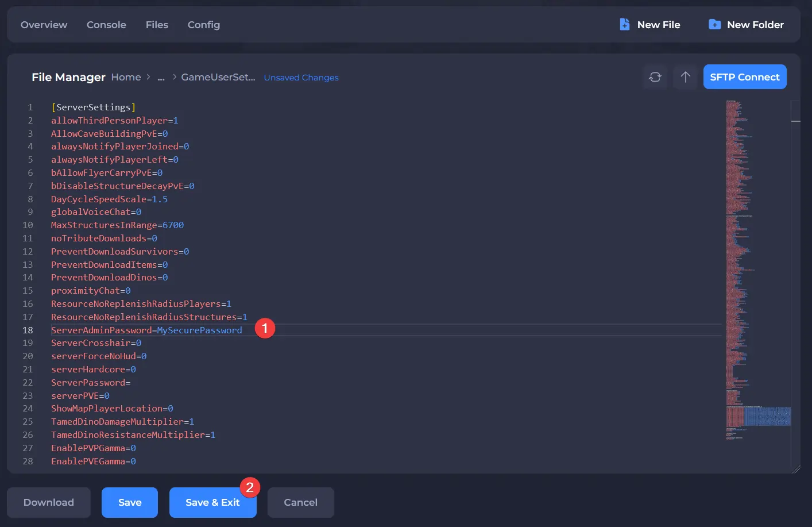Click the proximityChat=0 line
This screenshot has height=527, width=812.
click(x=91, y=291)
